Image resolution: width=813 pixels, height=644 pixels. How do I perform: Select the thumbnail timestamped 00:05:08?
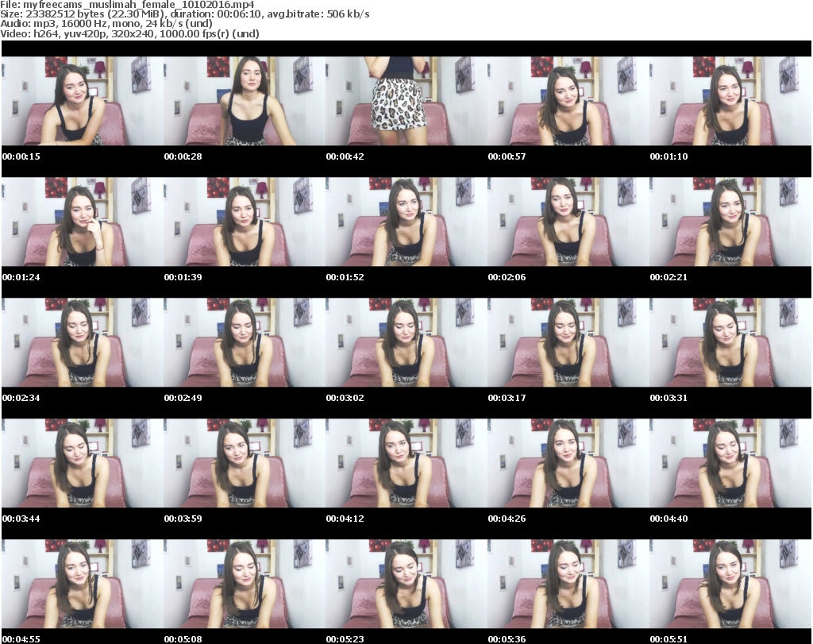click(x=245, y=584)
